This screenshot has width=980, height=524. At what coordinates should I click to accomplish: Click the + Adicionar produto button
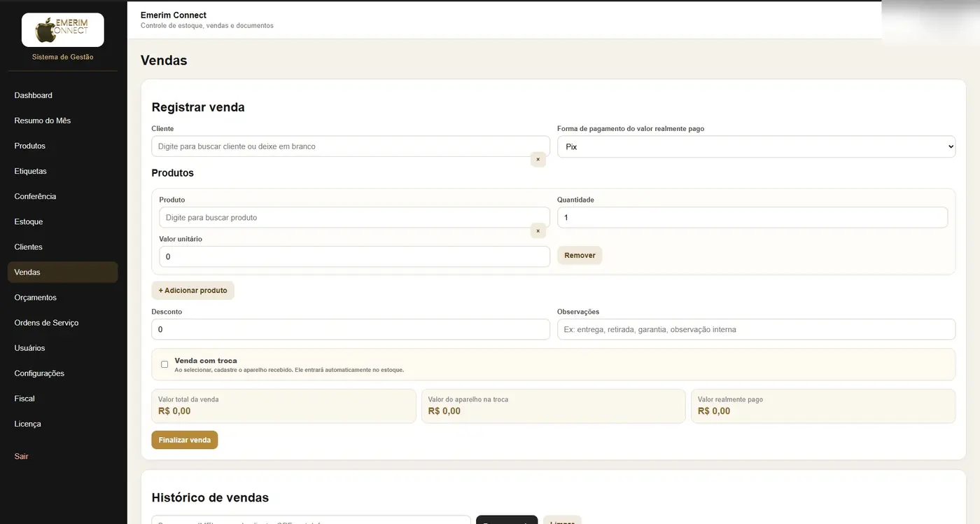[192, 290]
